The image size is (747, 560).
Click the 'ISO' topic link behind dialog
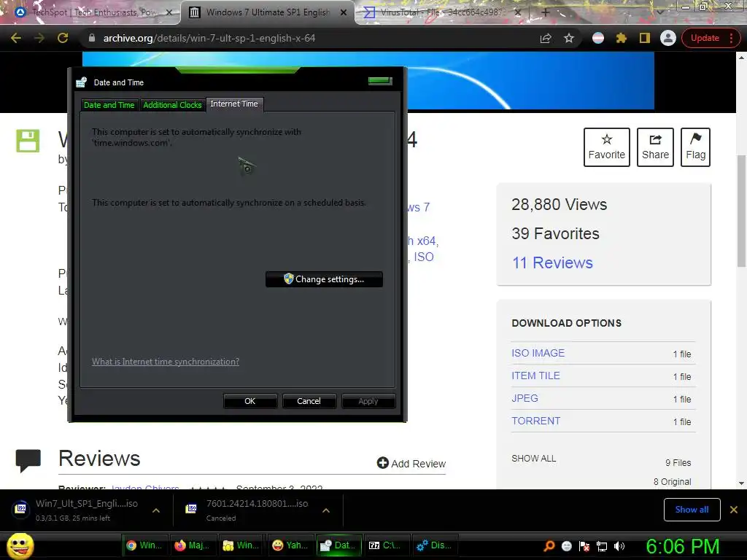pyautogui.click(x=424, y=257)
